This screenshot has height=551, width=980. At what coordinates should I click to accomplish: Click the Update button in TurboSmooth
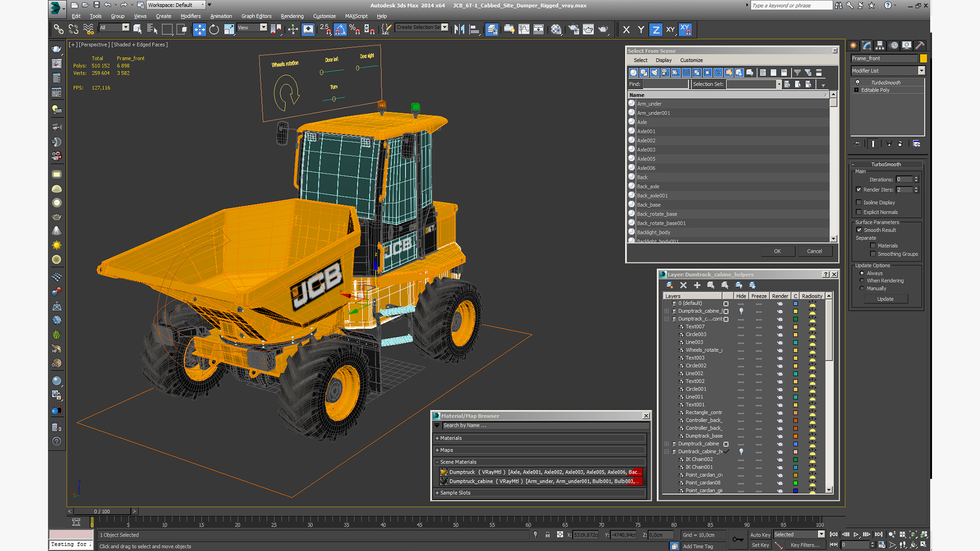[885, 299]
